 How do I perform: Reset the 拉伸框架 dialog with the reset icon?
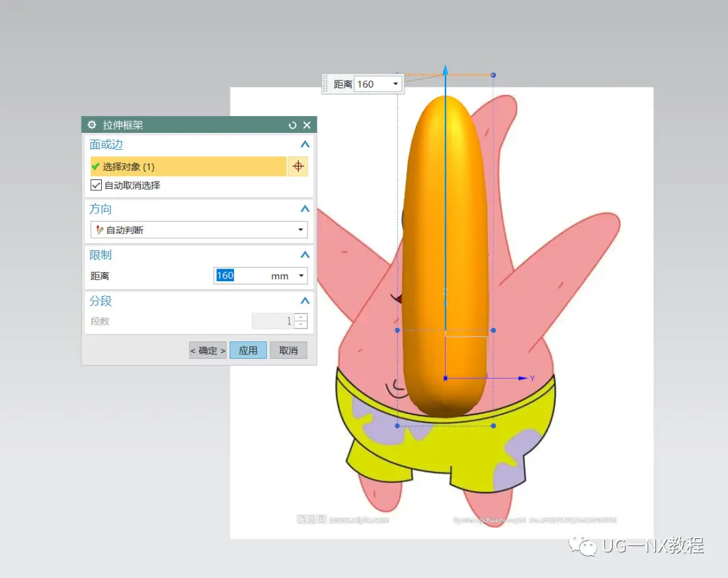[292, 125]
